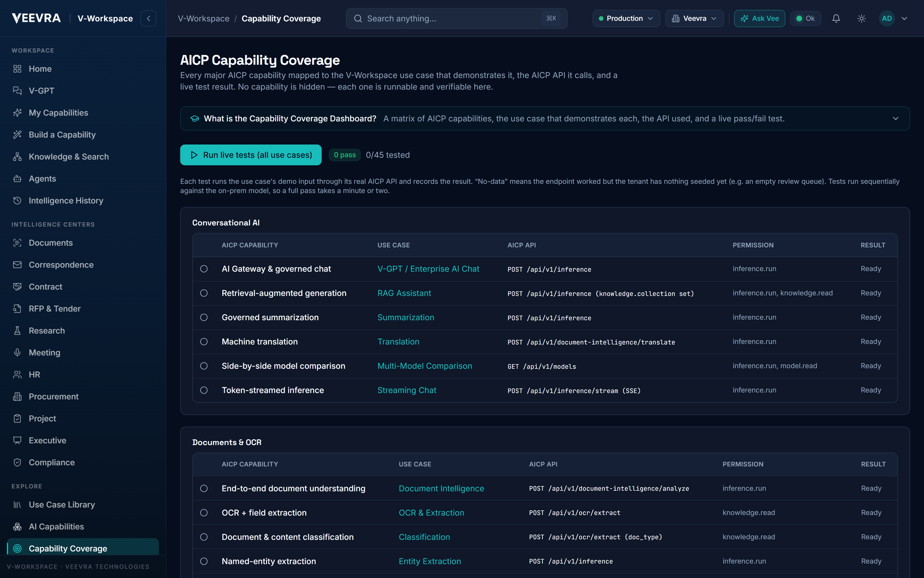
Task: Select radio for Retrieval-augmented generation
Action: (204, 293)
